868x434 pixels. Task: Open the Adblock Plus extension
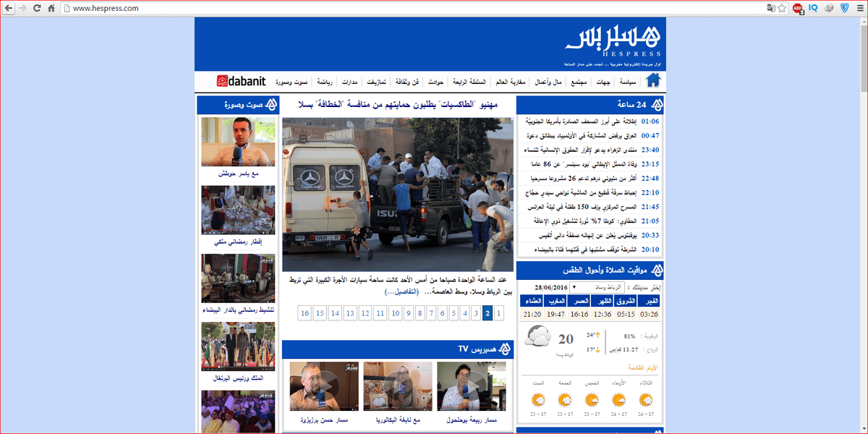(798, 9)
